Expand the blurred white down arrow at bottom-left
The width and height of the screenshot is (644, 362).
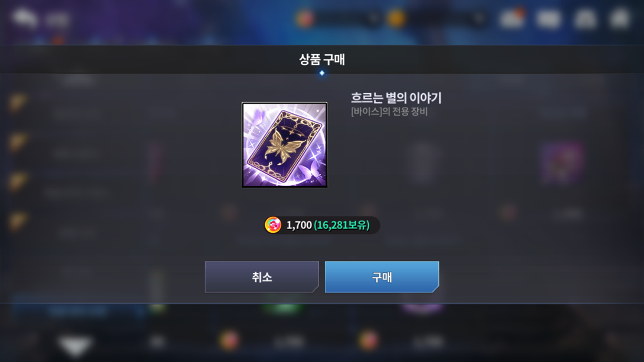click(75, 345)
